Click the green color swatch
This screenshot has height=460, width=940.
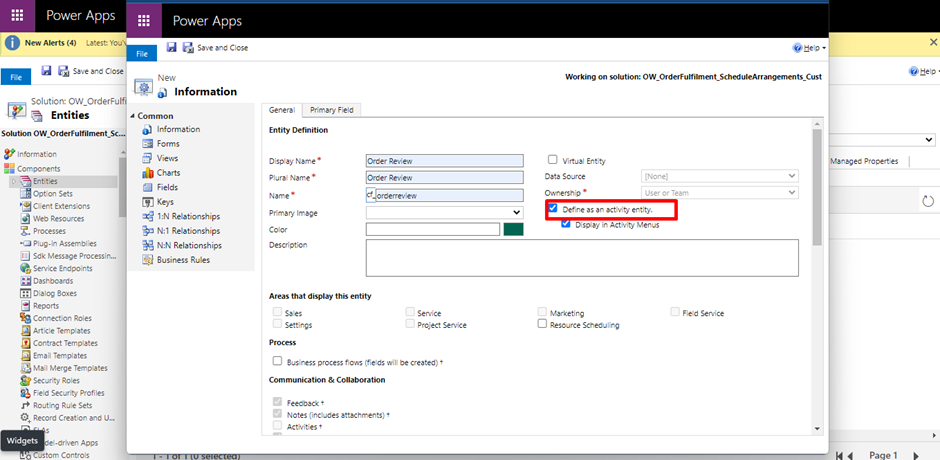(x=513, y=229)
